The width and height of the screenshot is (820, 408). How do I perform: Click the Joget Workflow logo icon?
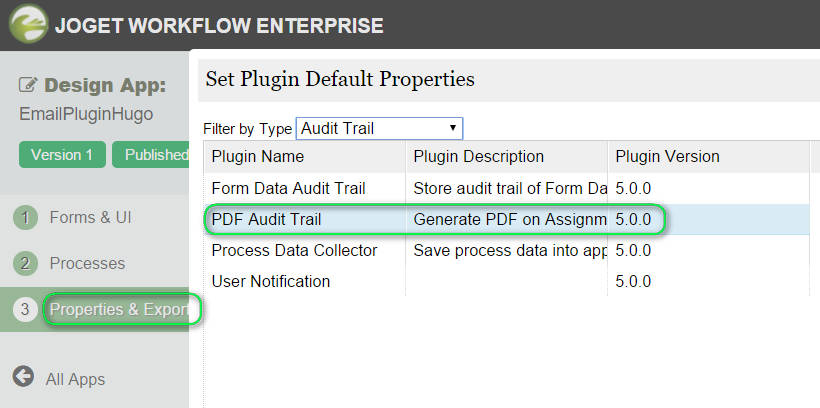(x=30, y=23)
